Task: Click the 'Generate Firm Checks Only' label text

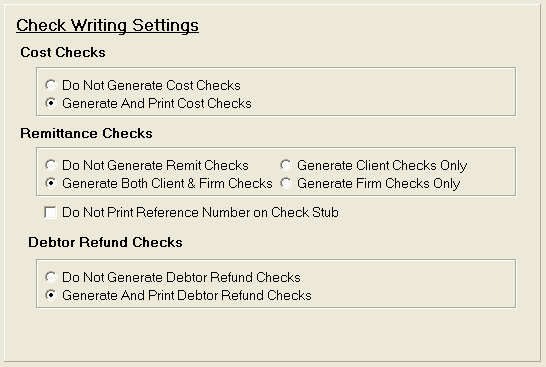Action: 379,184
